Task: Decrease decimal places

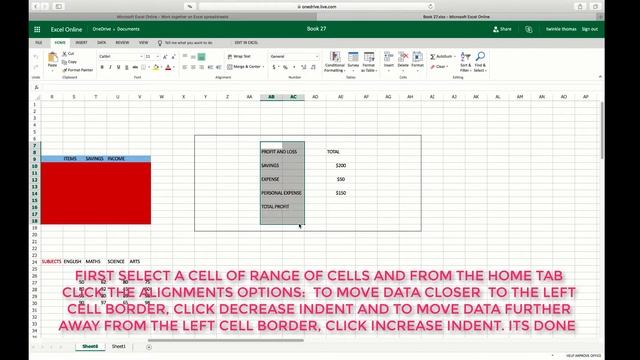Action: click(313, 67)
